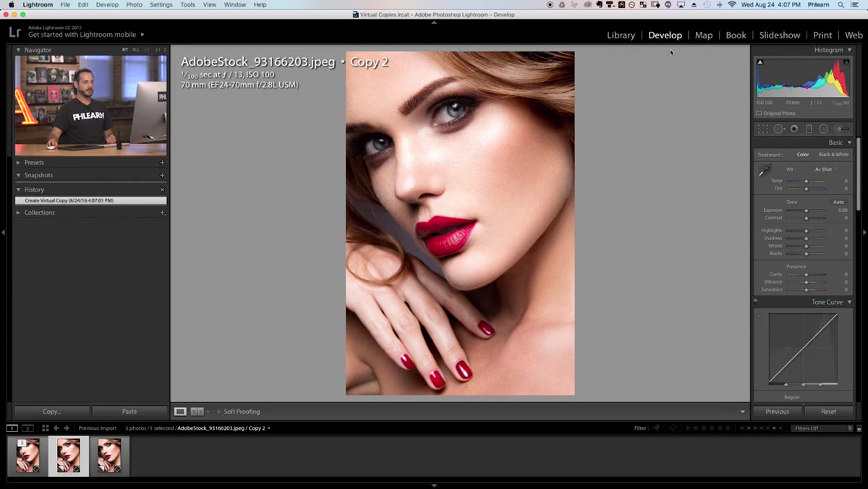
Task: Add new preset with plus icon
Action: pyautogui.click(x=162, y=163)
